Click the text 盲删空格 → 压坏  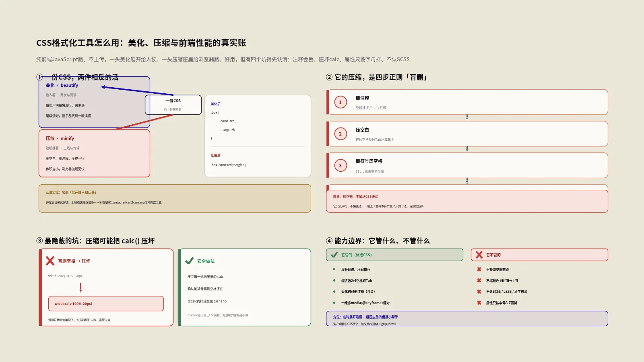tap(74, 261)
